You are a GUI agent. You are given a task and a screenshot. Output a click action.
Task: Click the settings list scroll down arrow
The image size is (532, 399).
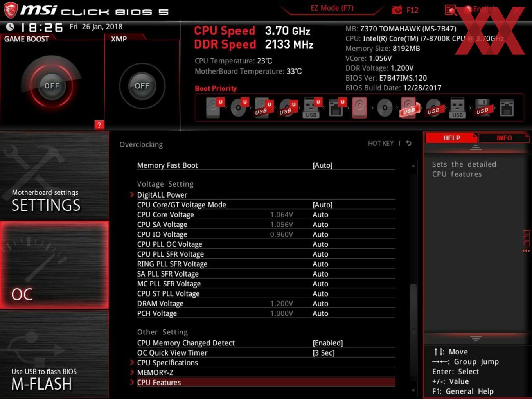point(413,390)
